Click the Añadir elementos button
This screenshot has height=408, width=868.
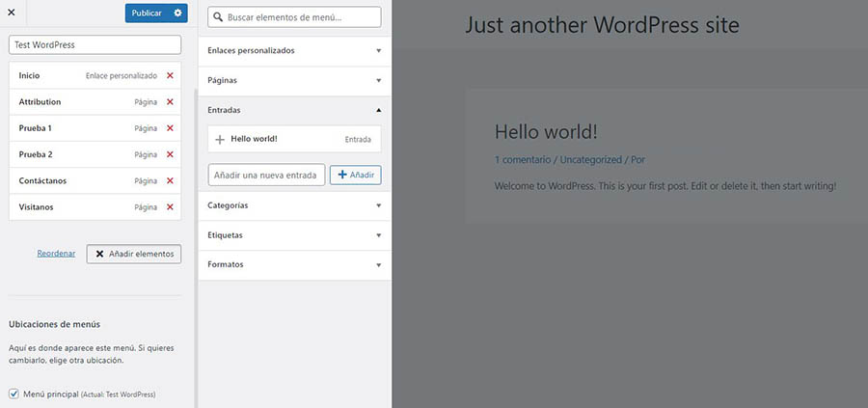click(x=134, y=254)
